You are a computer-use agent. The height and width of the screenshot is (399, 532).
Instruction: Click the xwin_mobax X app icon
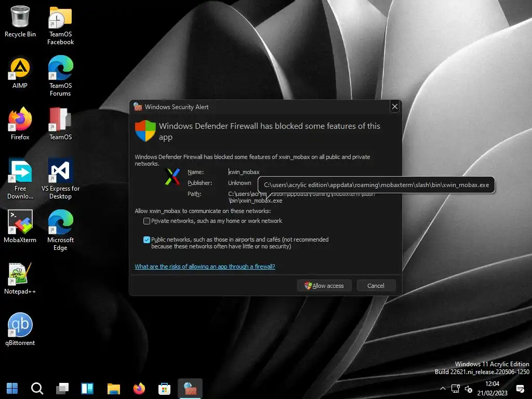(x=172, y=177)
